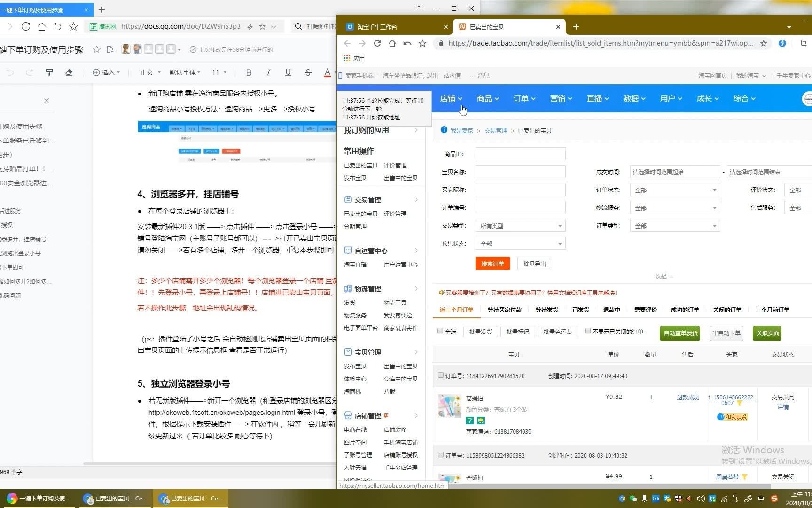Screen dimensions: 812x508
Task: Switch to 关闭的订单 tab
Action: click(727, 310)
